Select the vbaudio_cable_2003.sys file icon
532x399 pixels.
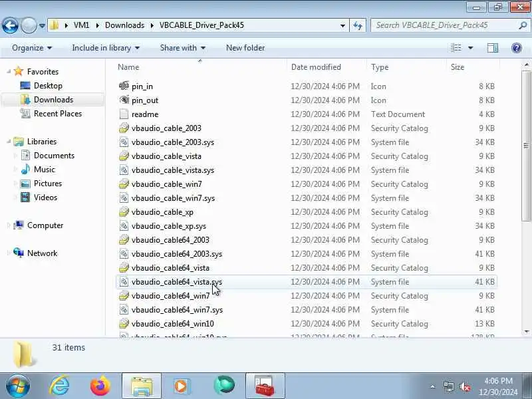[x=124, y=142]
